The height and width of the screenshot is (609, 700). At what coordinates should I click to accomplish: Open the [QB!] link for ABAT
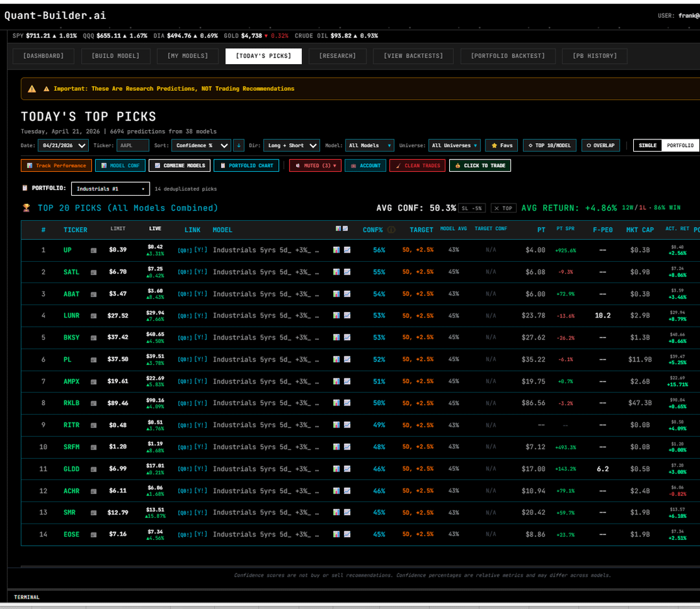coord(185,294)
